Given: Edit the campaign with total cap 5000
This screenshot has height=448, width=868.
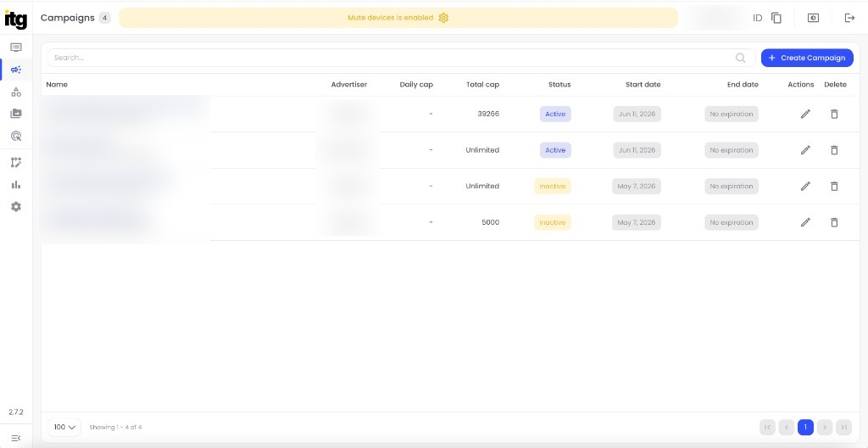Looking at the screenshot, I should click(805, 222).
